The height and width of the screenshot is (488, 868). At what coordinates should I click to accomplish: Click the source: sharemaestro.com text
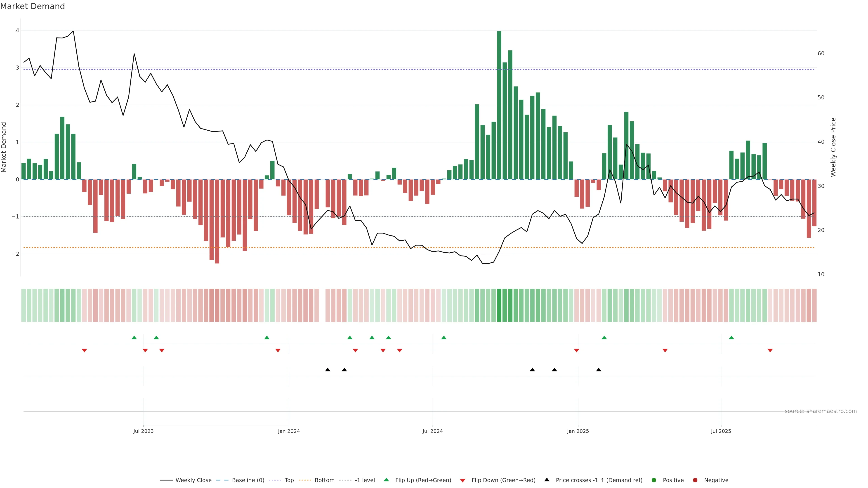coord(821,411)
